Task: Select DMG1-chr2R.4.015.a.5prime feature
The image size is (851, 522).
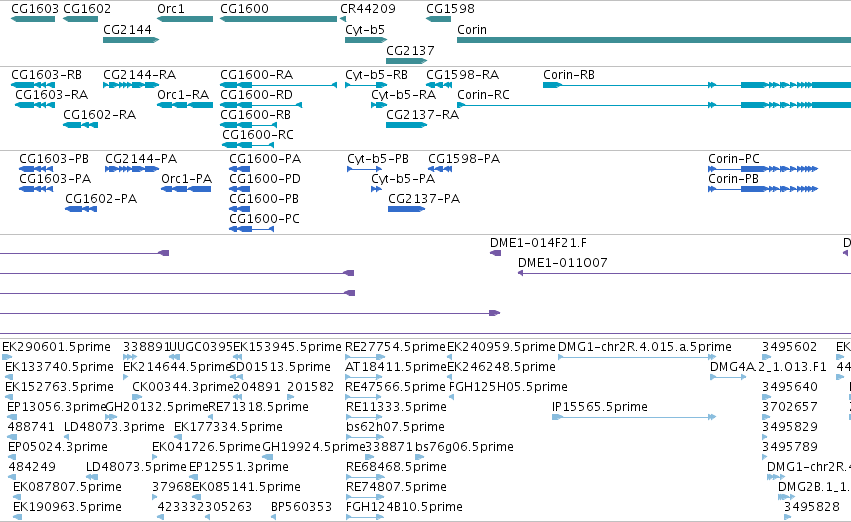Action: click(637, 357)
